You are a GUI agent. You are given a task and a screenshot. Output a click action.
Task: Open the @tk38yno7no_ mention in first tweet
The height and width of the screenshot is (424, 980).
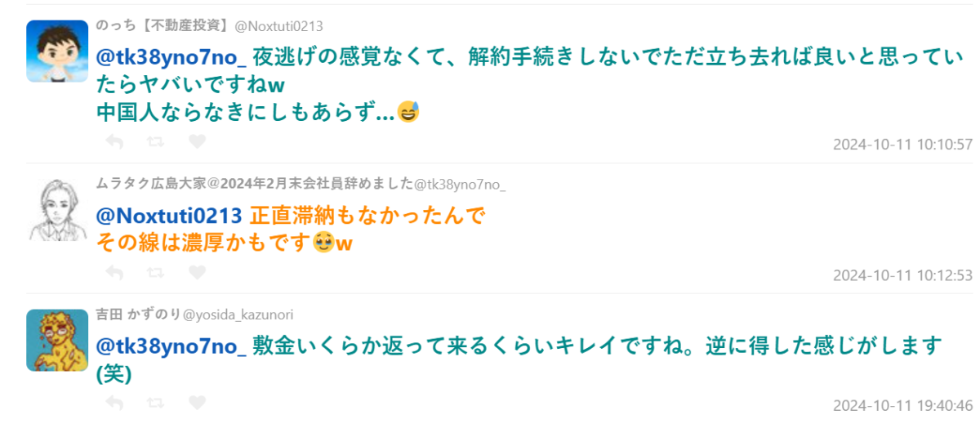click(x=171, y=57)
